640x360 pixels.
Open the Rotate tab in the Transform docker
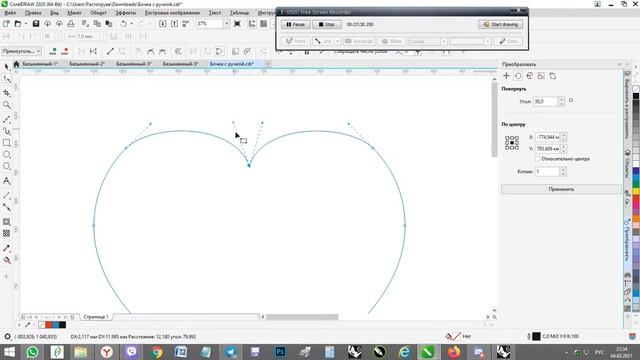click(518, 76)
